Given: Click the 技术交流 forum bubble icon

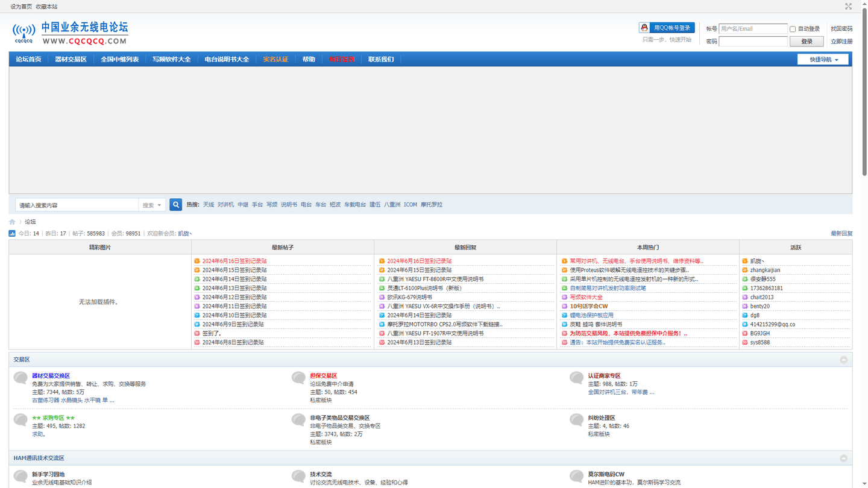Looking at the screenshot, I should pos(299,477).
